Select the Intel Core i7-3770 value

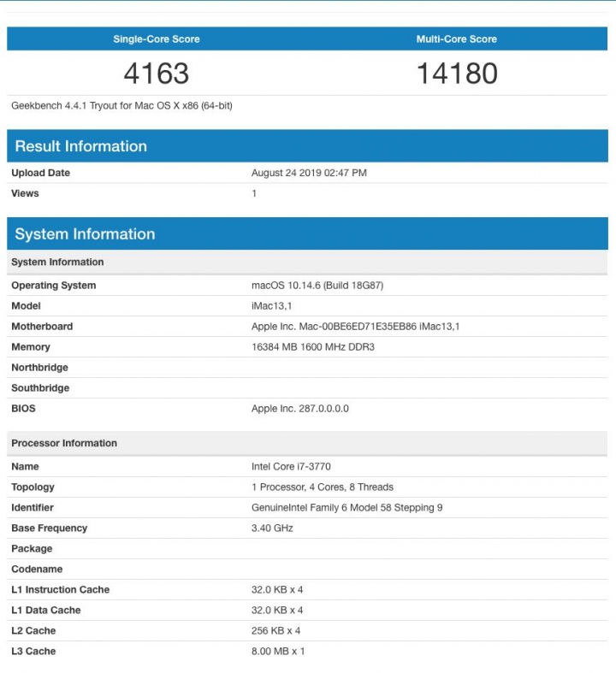coord(291,467)
